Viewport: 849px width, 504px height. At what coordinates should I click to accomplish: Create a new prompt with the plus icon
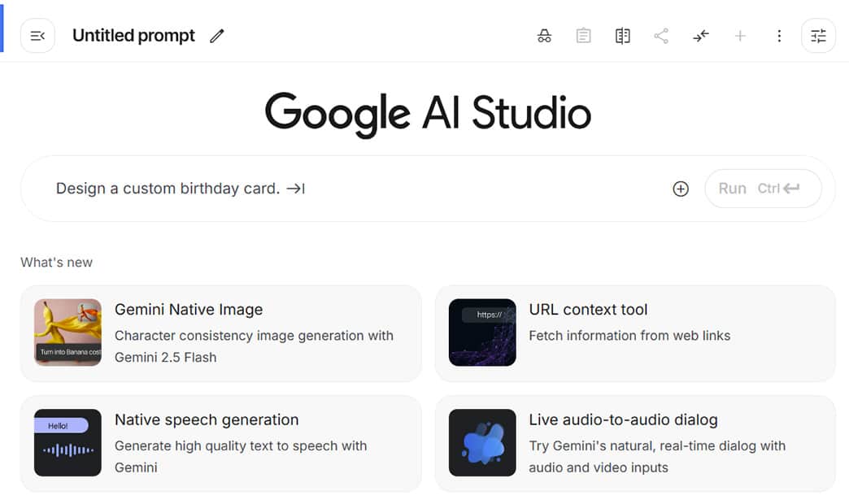tap(740, 36)
